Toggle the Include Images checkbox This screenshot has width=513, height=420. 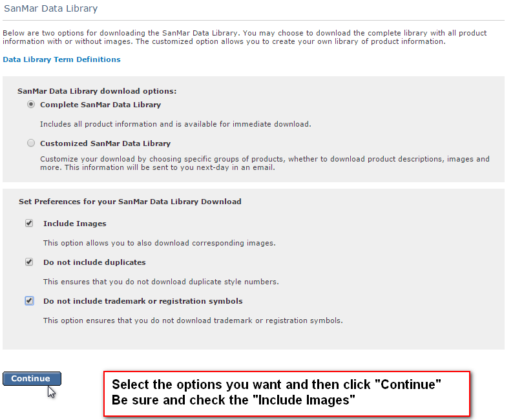[x=29, y=224]
